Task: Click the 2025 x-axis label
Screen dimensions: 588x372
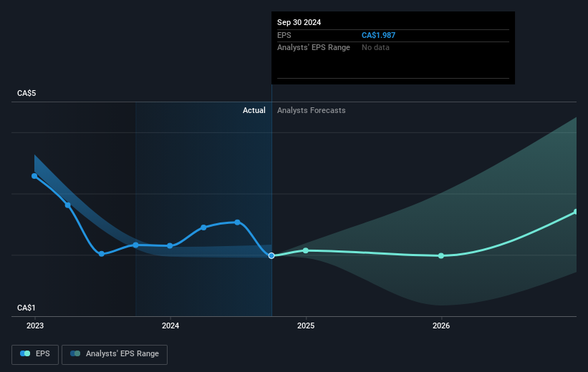Action: click(x=306, y=326)
